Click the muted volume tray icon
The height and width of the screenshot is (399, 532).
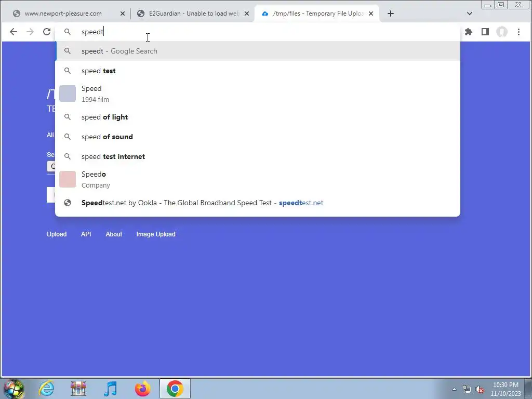tap(480, 390)
